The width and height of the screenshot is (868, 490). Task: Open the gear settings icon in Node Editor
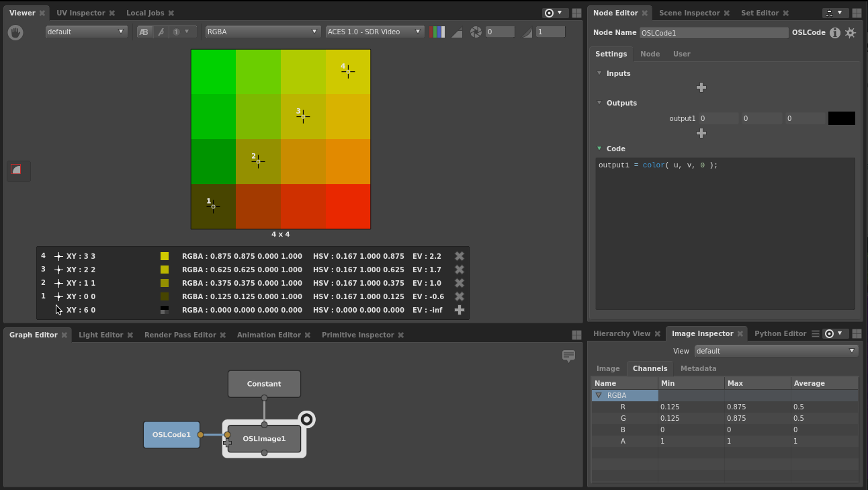click(x=851, y=32)
